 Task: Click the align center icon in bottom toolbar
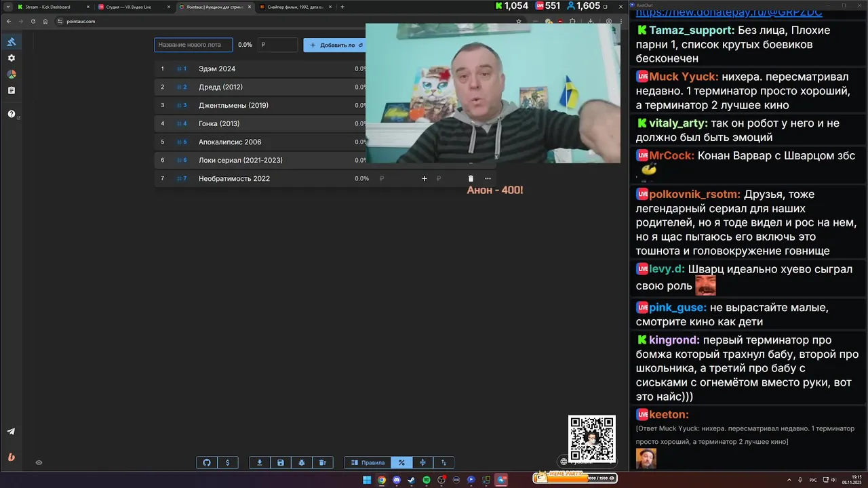click(x=422, y=463)
